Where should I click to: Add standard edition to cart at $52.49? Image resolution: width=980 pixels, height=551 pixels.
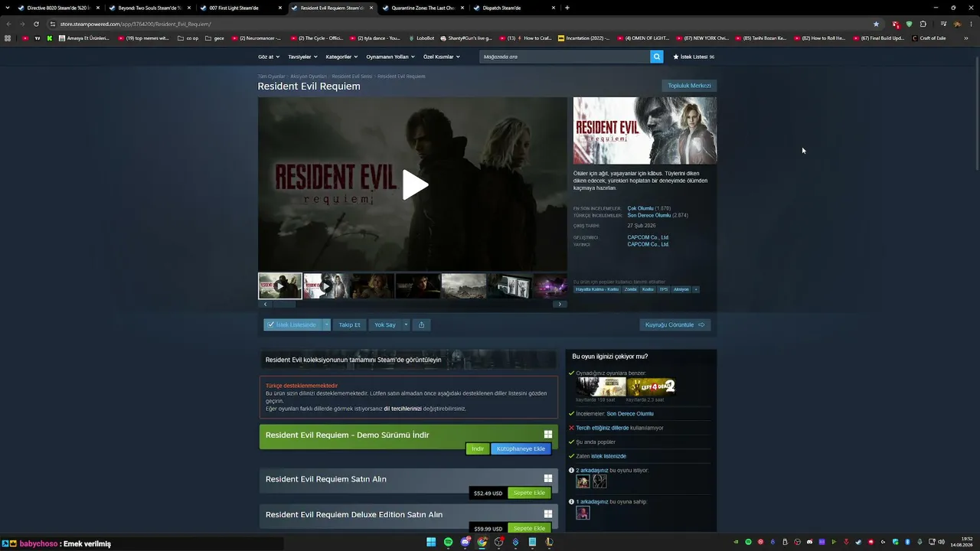(529, 493)
